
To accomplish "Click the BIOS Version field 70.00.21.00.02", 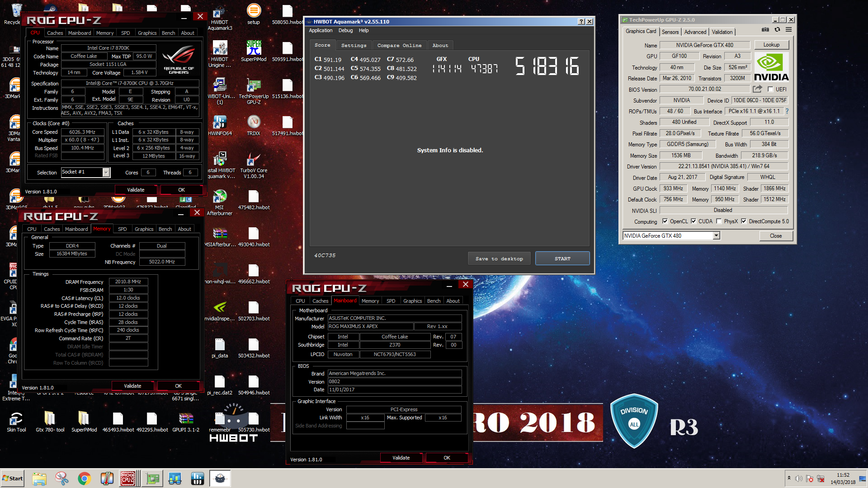I will pos(705,89).
